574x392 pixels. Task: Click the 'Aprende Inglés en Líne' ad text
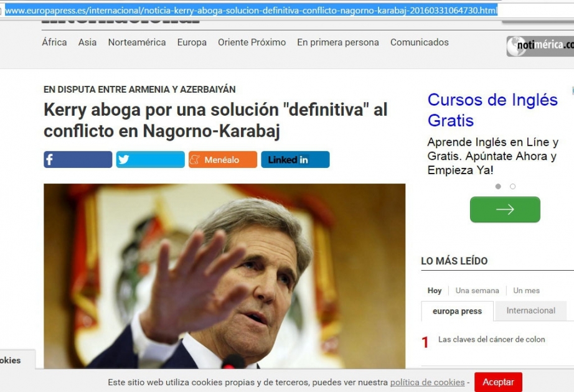tap(492, 156)
